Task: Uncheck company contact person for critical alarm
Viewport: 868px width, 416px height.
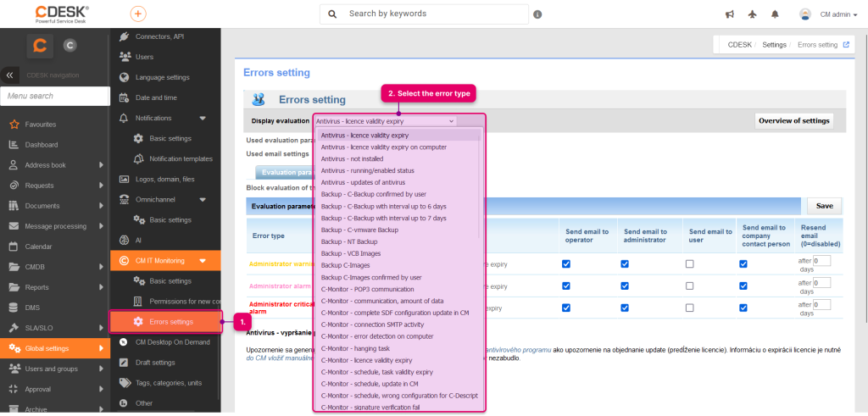Action: (743, 307)
